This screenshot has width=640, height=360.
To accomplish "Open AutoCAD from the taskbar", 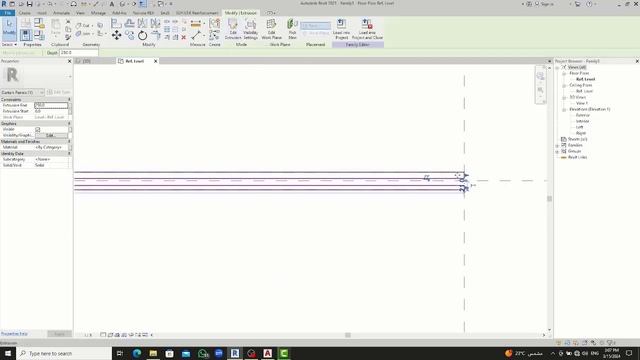I will 267,353.
